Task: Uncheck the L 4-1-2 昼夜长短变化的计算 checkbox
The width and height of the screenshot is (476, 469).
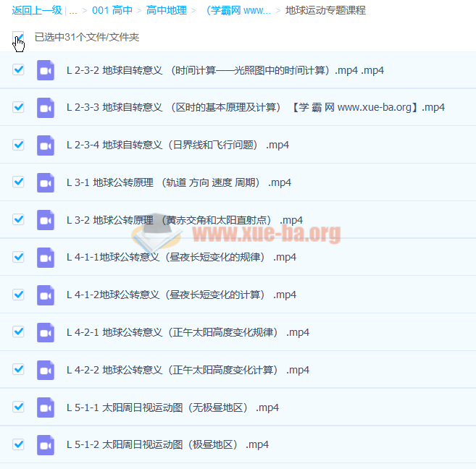Action: point(19,295)
